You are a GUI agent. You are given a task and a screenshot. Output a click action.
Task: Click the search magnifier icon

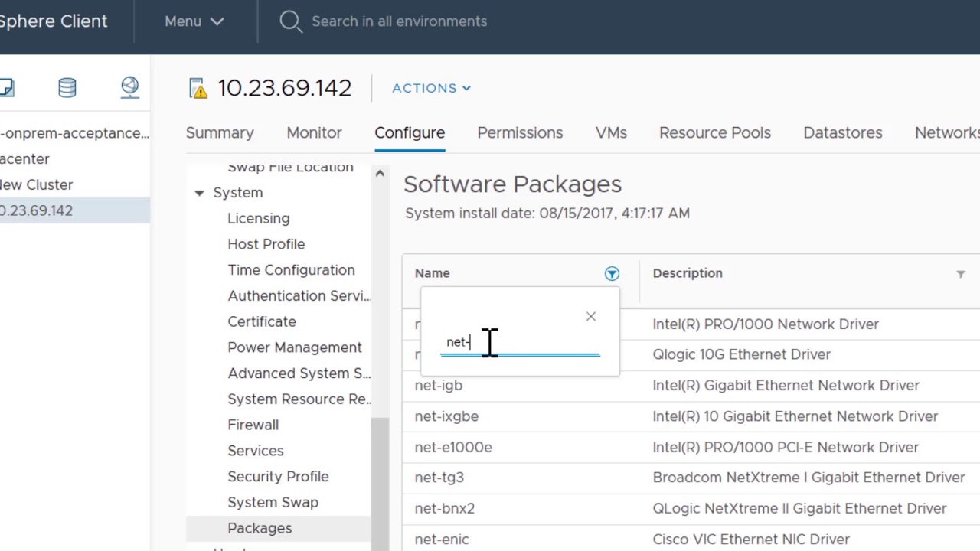290,21
